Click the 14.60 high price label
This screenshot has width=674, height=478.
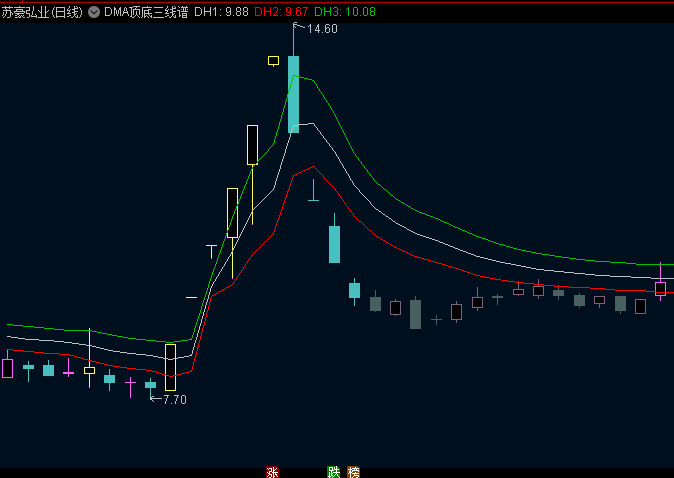(x=322, y=29)
